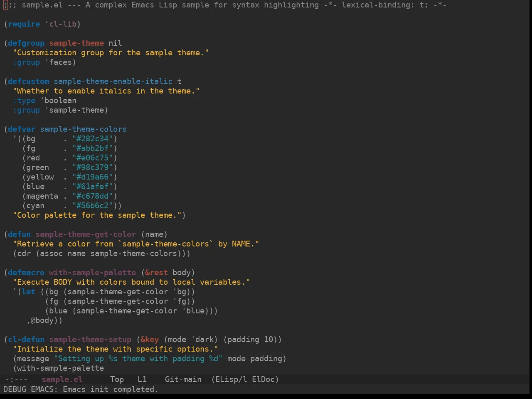Click the assoc function call

tap(52, 253)
